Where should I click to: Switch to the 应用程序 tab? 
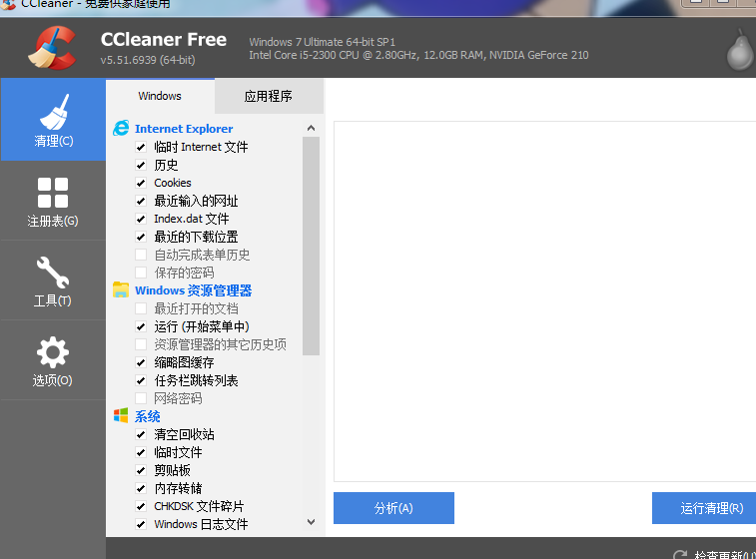coord(268,97)
